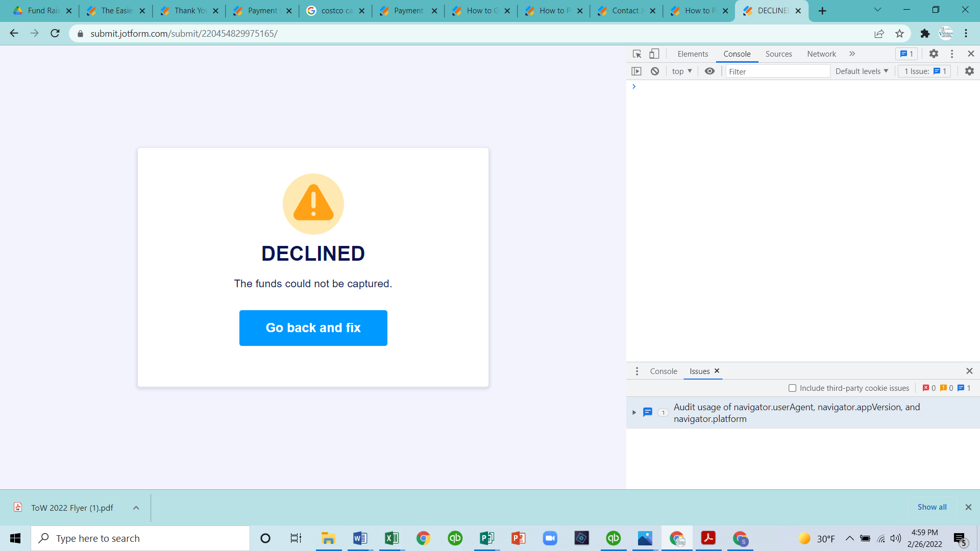Click the console Filter input field
This screenshot has width=980, height=551.
coord(777,71)
